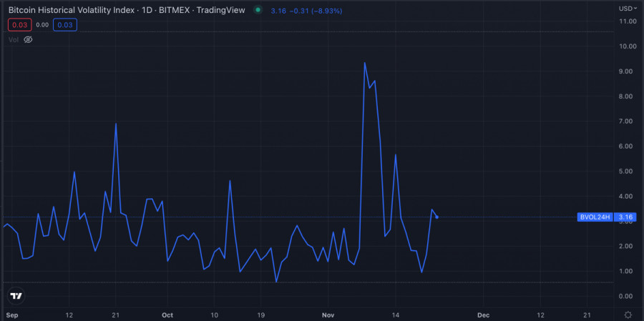Toggle visibility of the Vol indicator
This screenshot has width=644, height=321.
(x=28, y=39)
